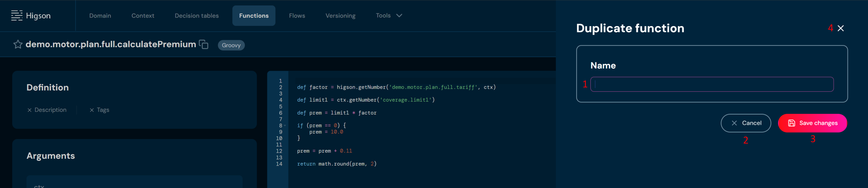Click the Higson logo icon
The width and height of the screenshot is (868, 188).
tap(17, 16)
